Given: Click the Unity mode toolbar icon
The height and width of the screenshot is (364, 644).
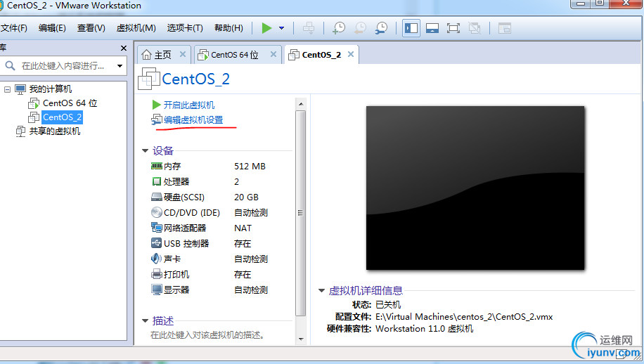Looking at the screenshot, I should [x=475, y=28].
